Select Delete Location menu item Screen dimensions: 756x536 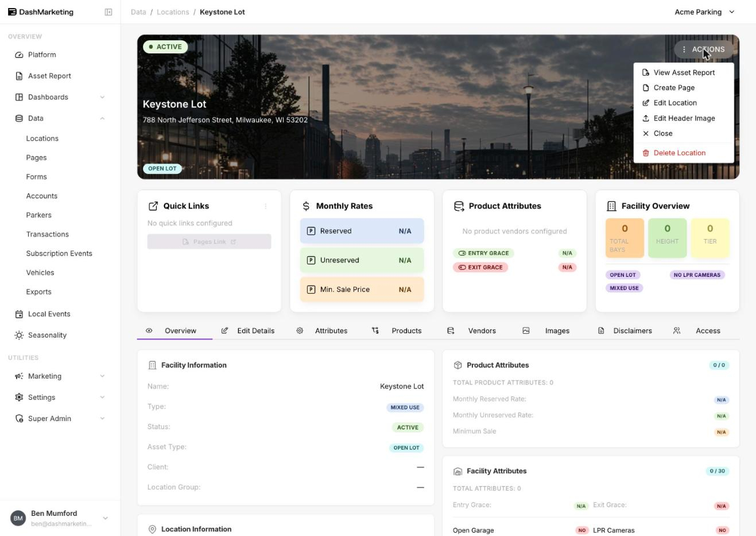[684, 153]
